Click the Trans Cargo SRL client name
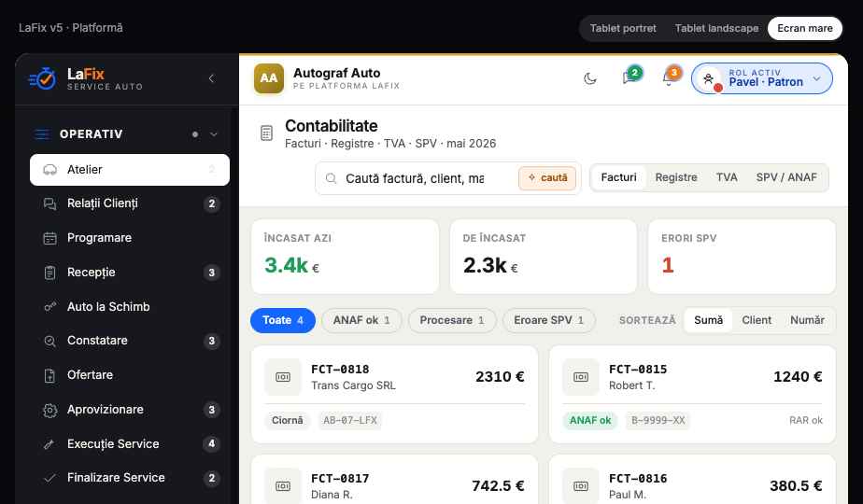Image resolution: width=863 pixels, height=504 pixels. point(353,385)
